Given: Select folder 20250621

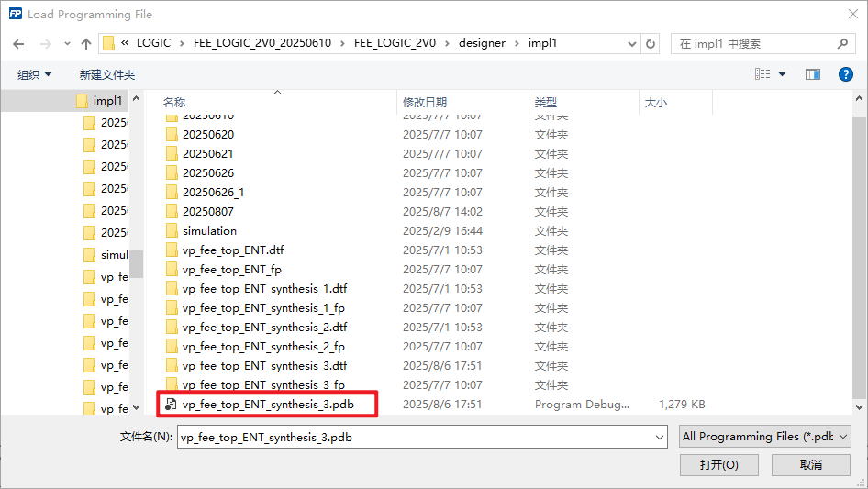Looking at the screenshot, I should click(207, 154).
